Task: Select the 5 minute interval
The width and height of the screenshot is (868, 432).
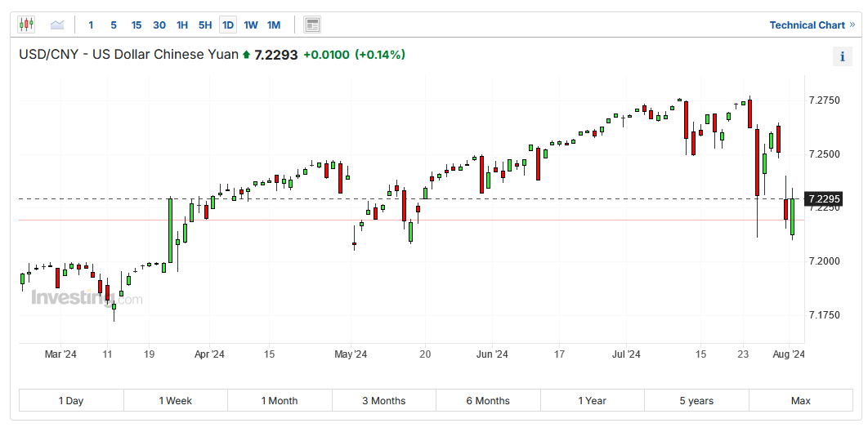Action: pyautogui.click(x=114, y=25)
